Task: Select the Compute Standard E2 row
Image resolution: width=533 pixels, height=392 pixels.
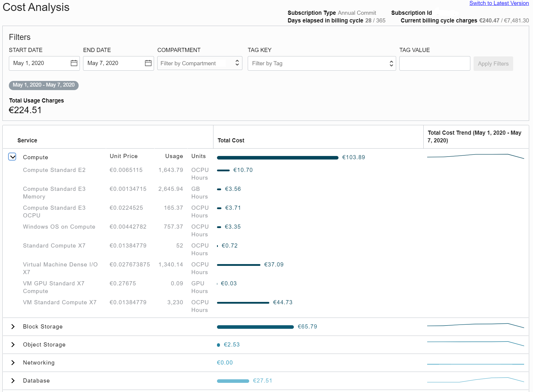Action: (54, 170)
